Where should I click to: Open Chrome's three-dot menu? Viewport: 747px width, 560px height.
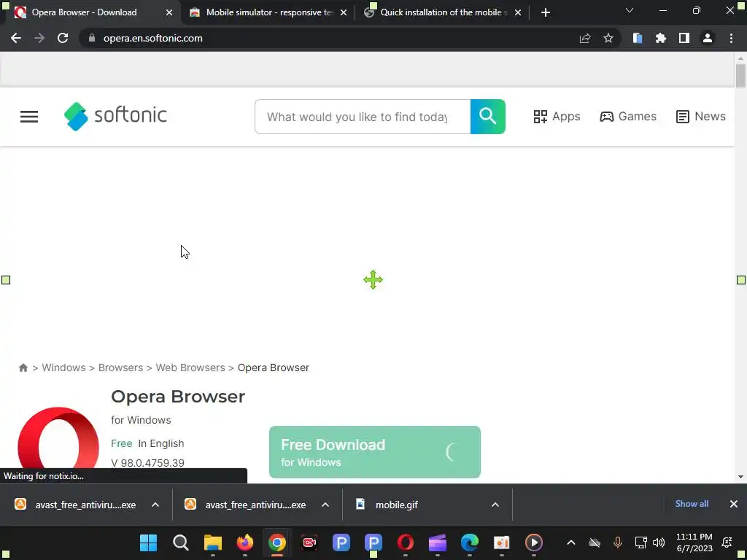coord(731,38)
